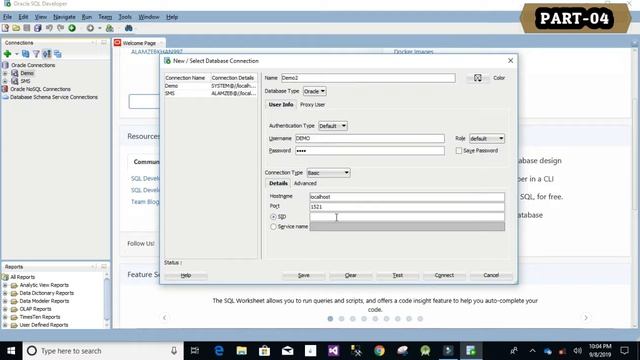Image resolution: width=640 pixels, height=360 pixels.
Task: Click the Cancel button in dialog
Action: pos(491,276)
